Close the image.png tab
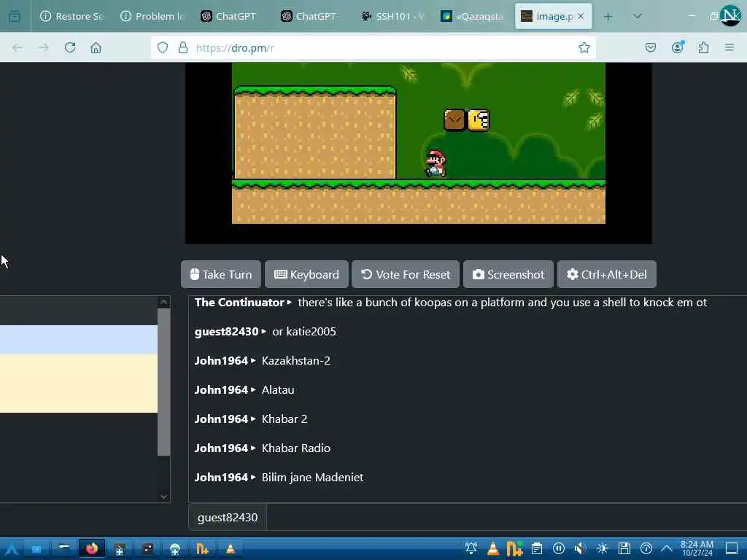Image resolution: width=747 pixels, height=560 pixels. point(581,16)
